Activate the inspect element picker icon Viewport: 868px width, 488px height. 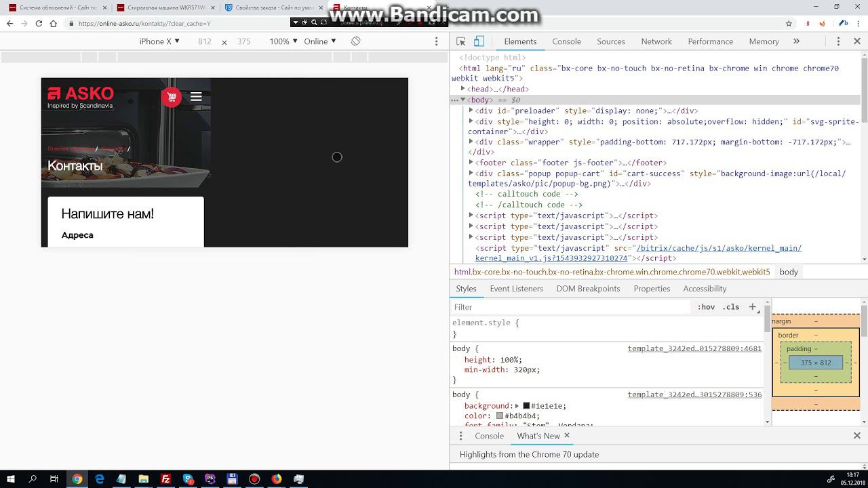pos(461,41)
